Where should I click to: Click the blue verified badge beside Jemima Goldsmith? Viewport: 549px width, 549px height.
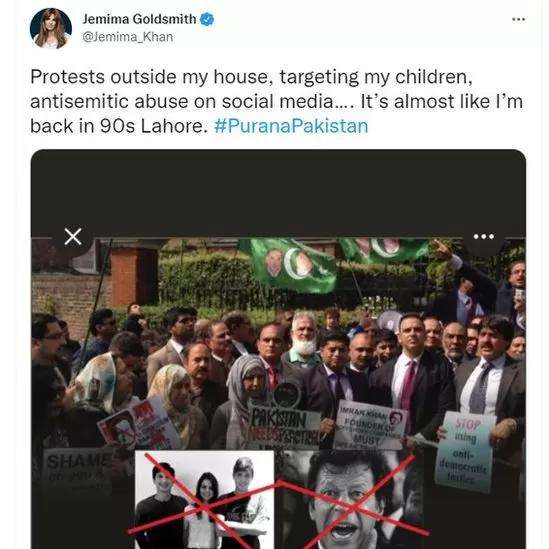[x=207, y=19]
